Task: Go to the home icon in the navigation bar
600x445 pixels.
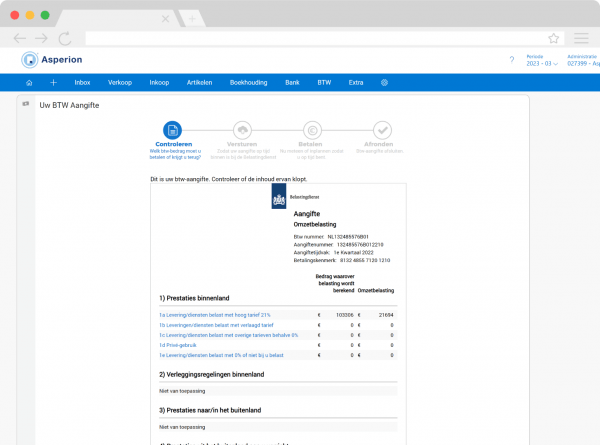Action: [x=29, y=83]
